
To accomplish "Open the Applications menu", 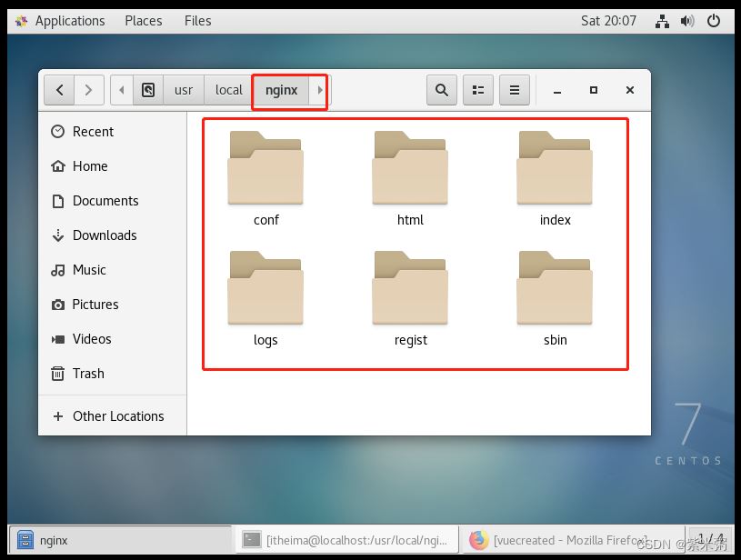I will click(x=61, y=21).
